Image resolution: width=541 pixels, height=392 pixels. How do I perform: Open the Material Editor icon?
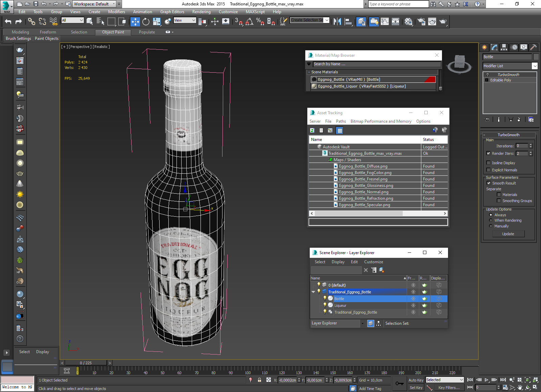[408, 22]
